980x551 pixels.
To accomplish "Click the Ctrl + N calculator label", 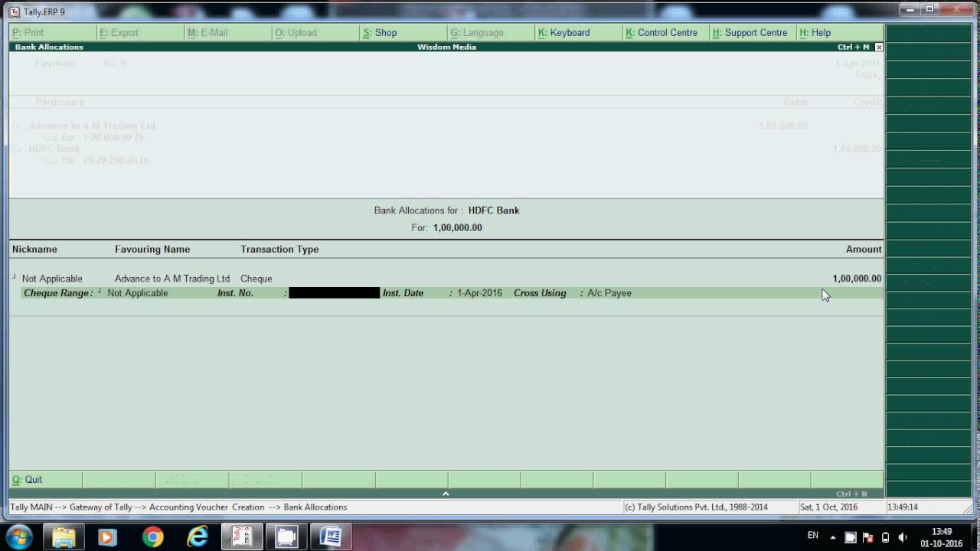I will click(x=851, y=494).
